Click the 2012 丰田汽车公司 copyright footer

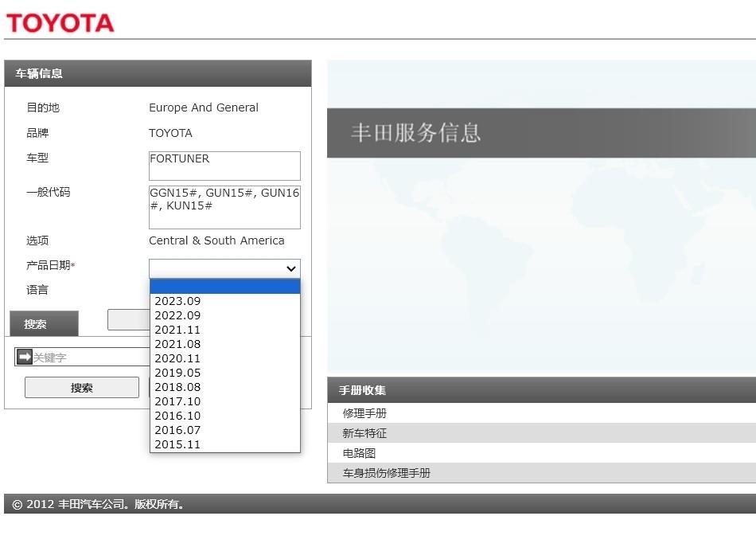(98, 504)
